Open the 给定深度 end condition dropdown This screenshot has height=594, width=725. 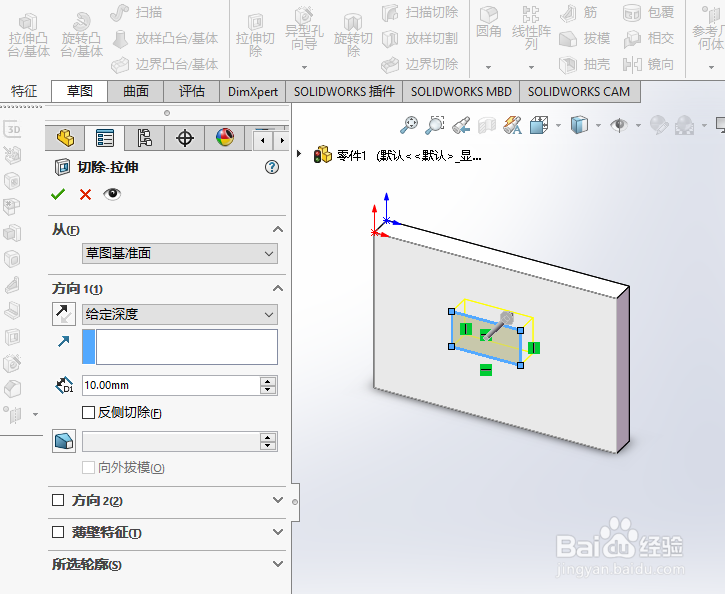tap(180, 314)
